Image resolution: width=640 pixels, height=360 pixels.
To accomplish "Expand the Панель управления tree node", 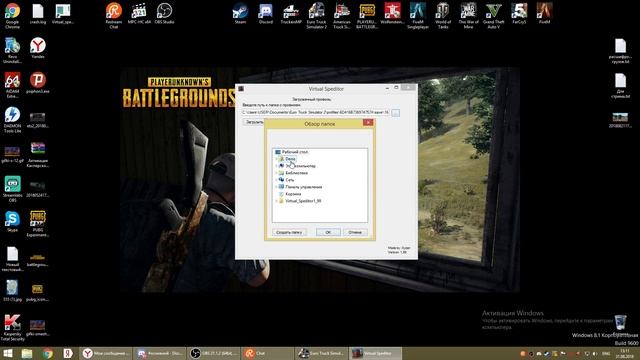I will 276,187.
